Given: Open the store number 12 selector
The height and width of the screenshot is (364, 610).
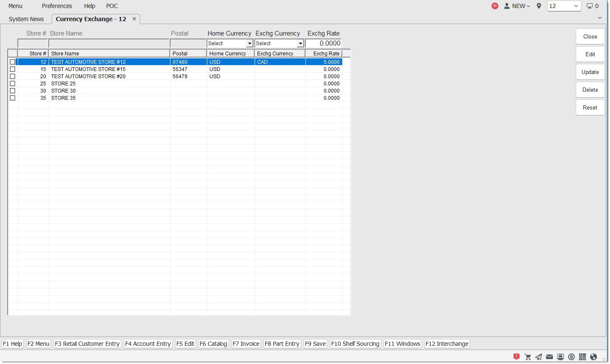Looking at the screenshot, I should pos(564,6).
